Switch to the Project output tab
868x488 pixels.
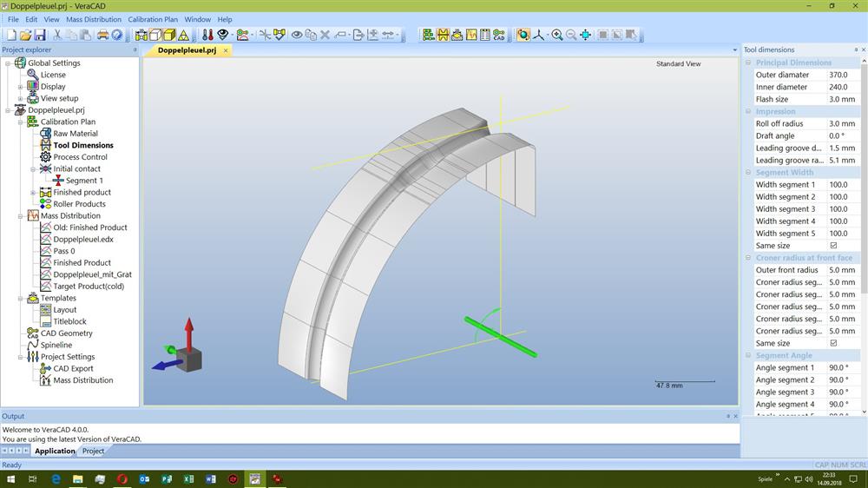pyautogui.click(x=93, y=451)
